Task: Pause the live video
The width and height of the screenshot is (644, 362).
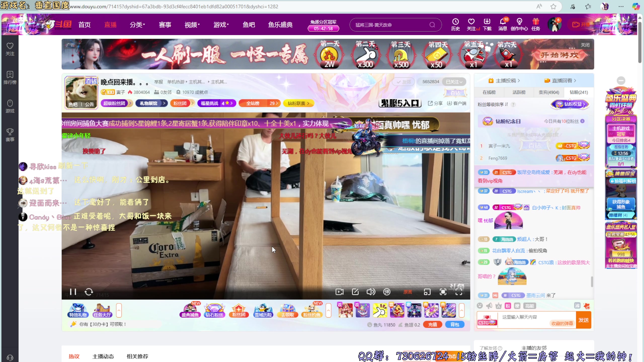Action: (x=73, y=292)
